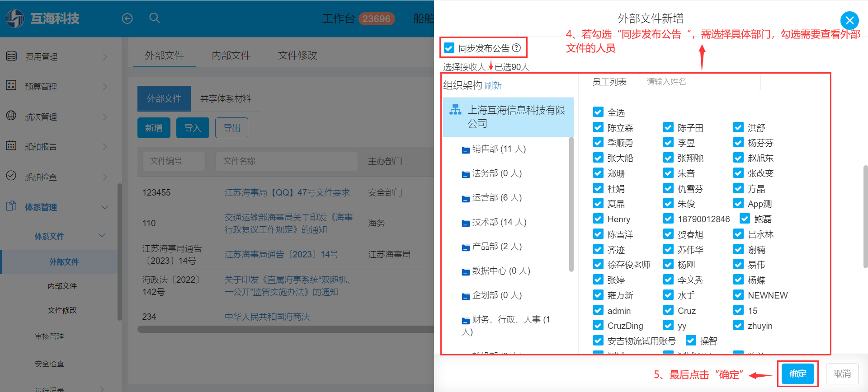Click the 工作台 23696 badge
This screenshot has height=392, width=868.
pos(377,19)
